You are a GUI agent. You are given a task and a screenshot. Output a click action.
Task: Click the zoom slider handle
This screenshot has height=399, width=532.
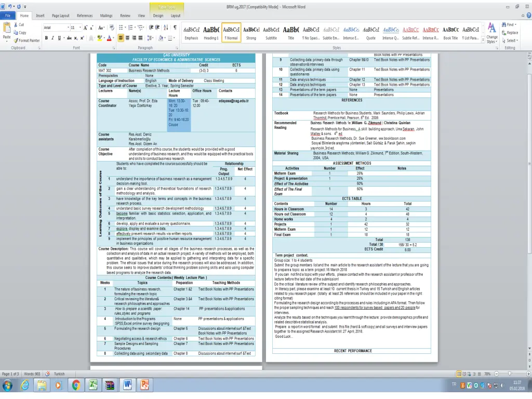pyautogui.click(x=510, y=374)
